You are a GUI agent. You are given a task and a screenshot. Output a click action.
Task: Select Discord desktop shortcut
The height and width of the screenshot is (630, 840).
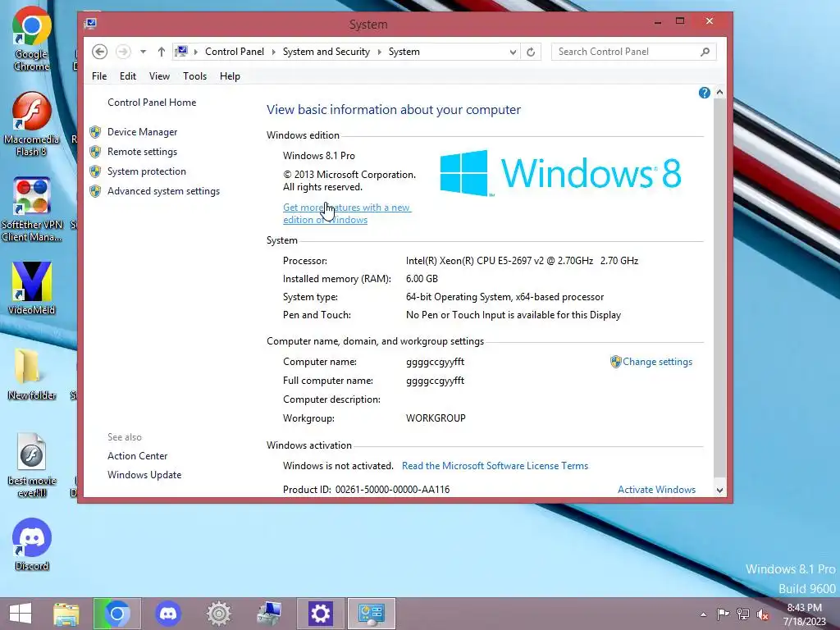click(32, 545)
